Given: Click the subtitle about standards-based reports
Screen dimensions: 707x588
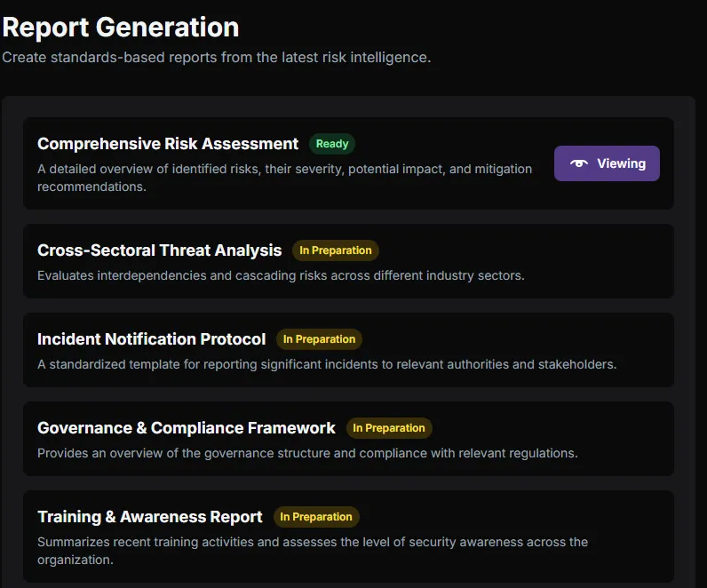Looking at the screenshot, I should coord(216,58).
